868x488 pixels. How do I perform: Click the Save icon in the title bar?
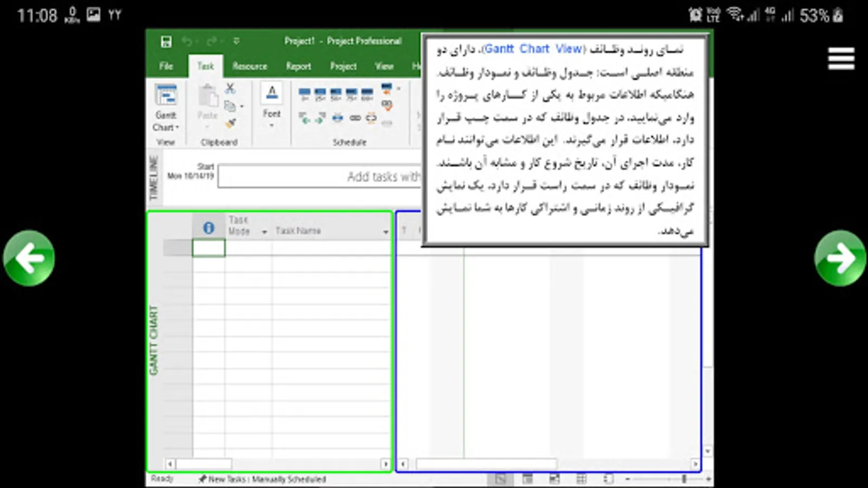coord(166,41)
